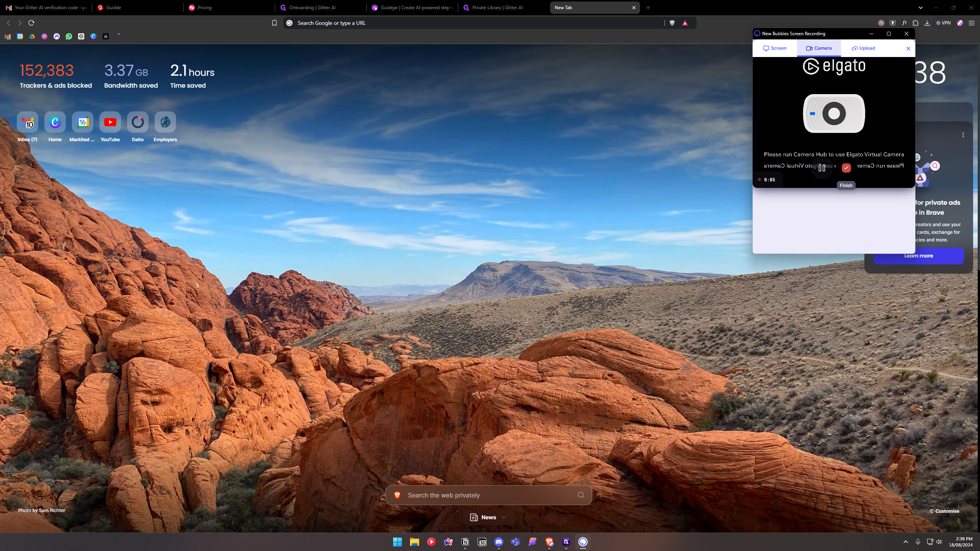Open Glitter AI verification code Gmail tab
This screenshot has height=551, width=980.
(46, 8)
